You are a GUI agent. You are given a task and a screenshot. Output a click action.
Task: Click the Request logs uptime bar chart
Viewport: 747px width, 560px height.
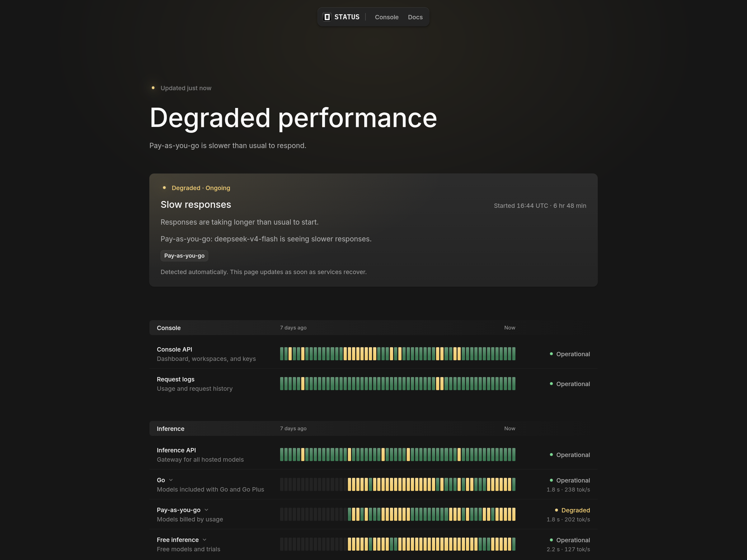coord(397,384)
